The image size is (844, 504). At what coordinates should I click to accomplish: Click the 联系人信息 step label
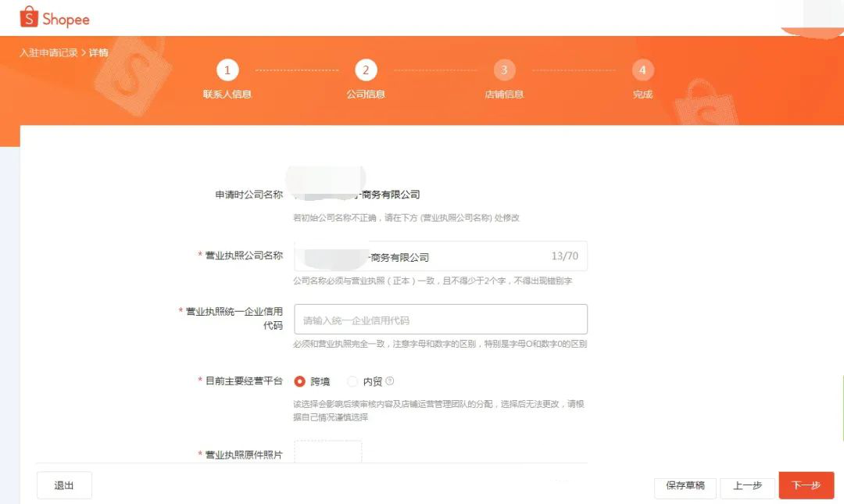tap(227, 95)
